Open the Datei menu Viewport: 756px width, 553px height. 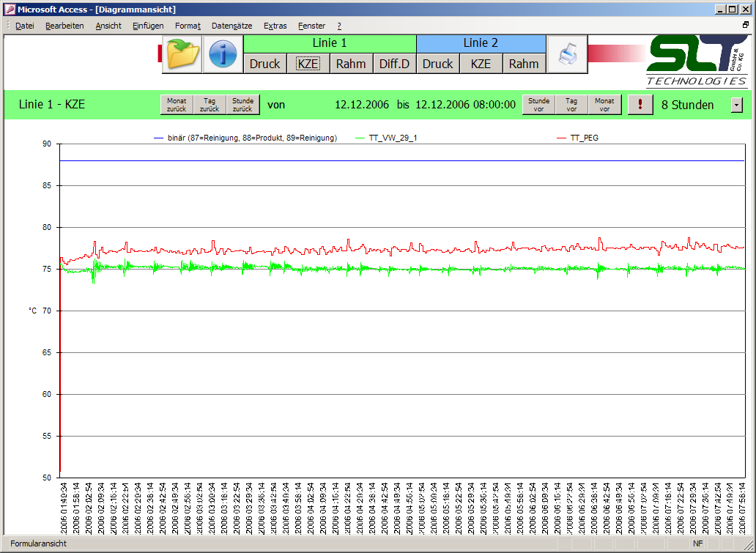[24, 26]
